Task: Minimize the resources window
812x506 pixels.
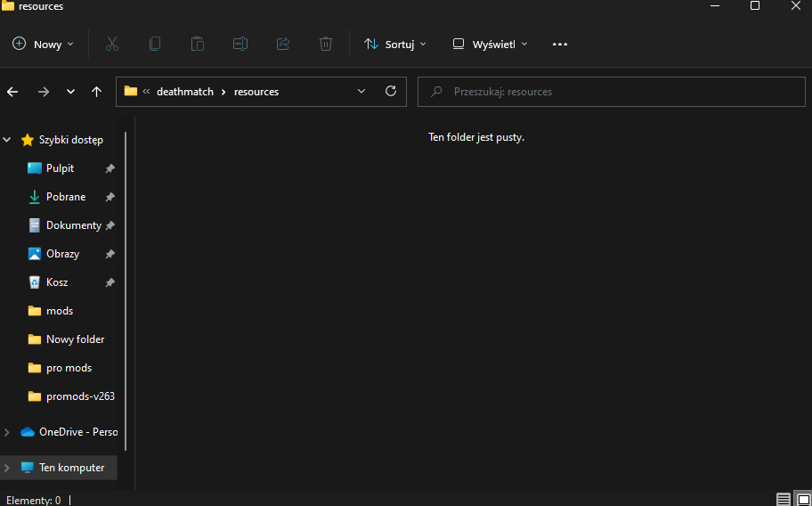Action: [715, 5]
